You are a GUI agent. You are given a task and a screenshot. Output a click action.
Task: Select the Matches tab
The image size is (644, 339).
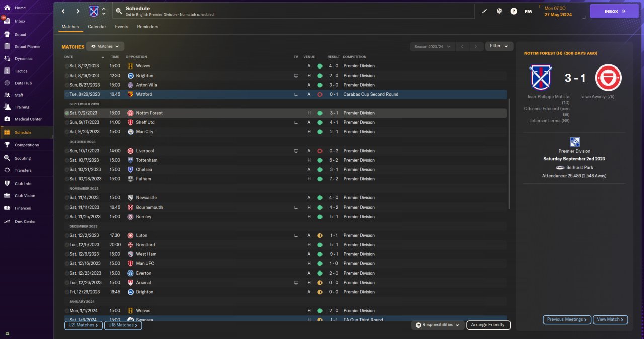pos(70,27)
